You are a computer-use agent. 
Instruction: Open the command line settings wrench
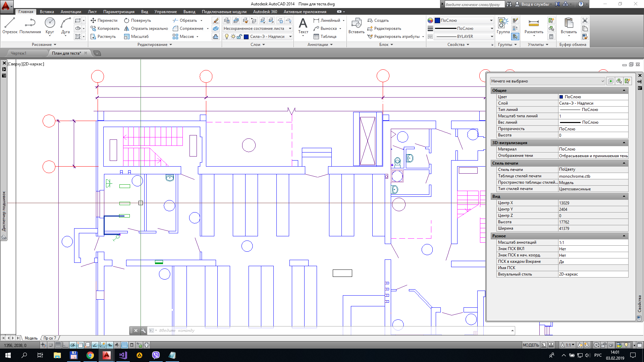pos(144,330)
